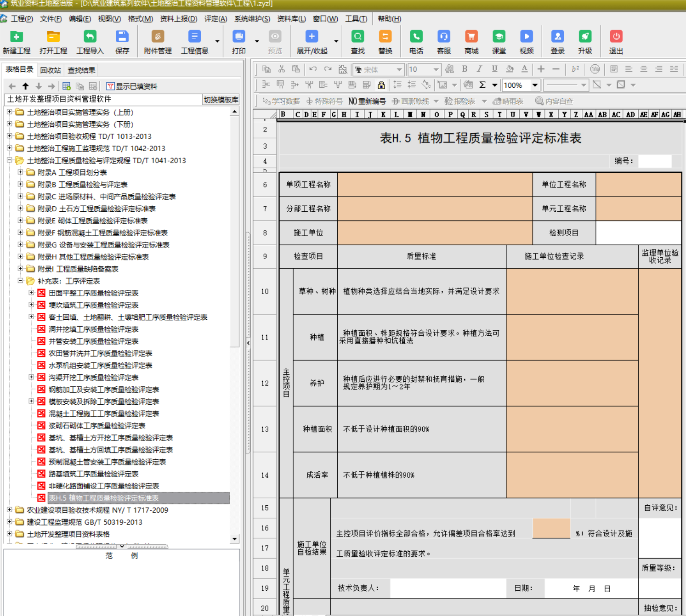The height and width of the screenshot is (616, 686).
Task: Click the 特殊符号 button
Action: 324,101
